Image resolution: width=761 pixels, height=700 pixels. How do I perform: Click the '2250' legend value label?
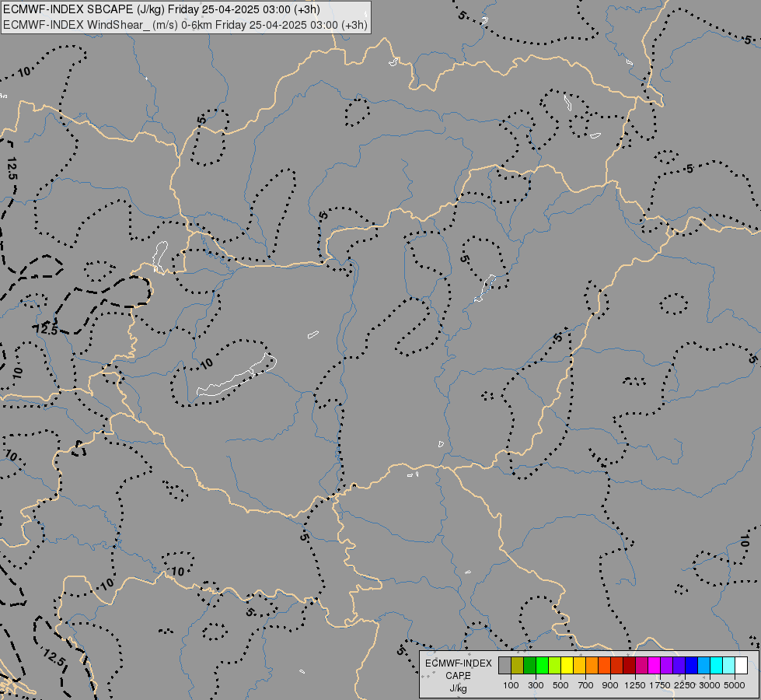pyautogui.click(x=685, y=685)
